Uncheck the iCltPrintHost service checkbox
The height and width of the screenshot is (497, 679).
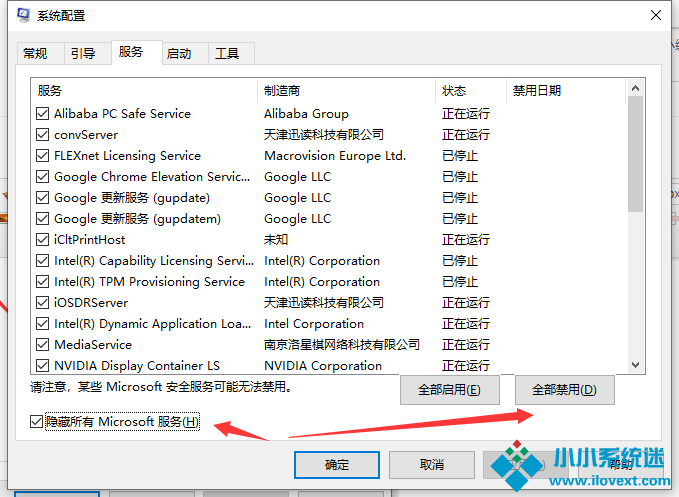42,239
